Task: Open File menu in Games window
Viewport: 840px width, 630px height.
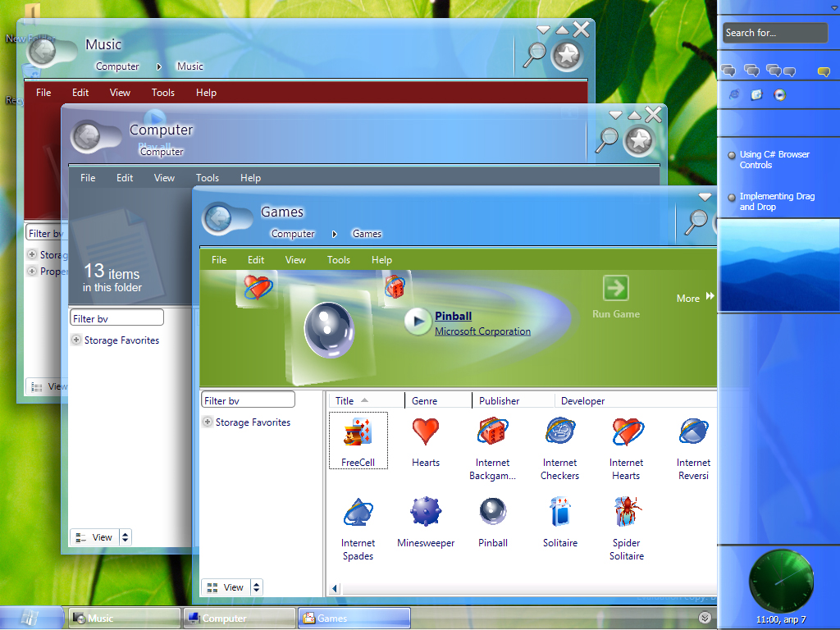Action: 219,260
